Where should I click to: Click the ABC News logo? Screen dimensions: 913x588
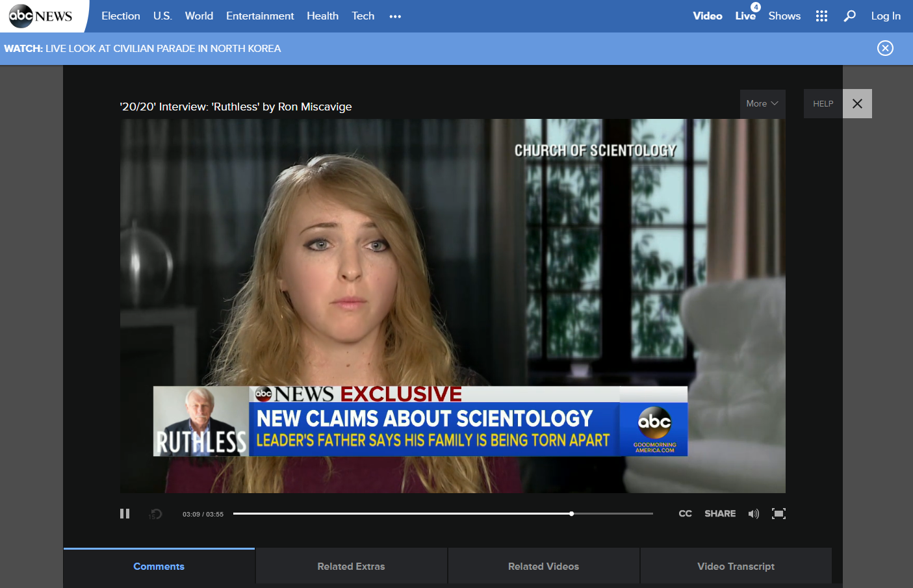[41, 16]
